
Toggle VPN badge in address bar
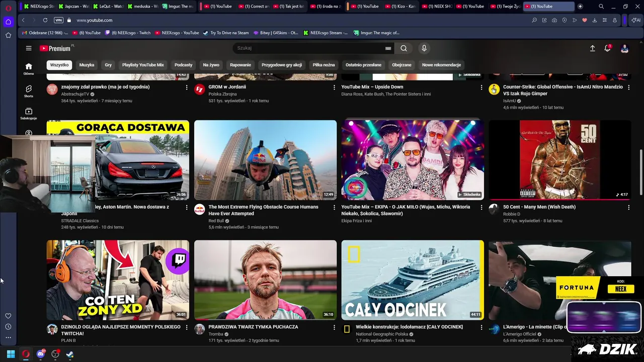tap(58, 20)
